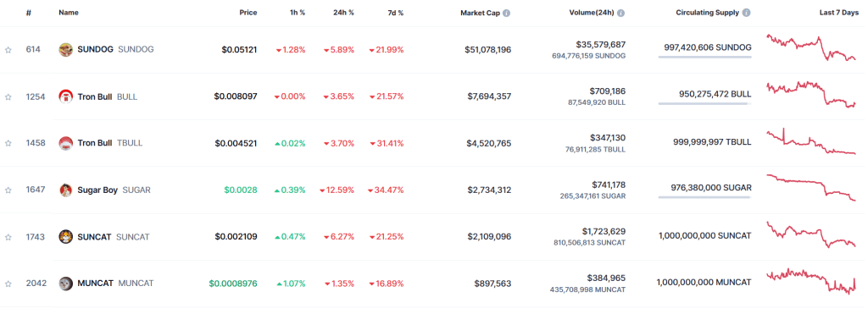Viewport: 868px width, 314px height.
Task: Click the Sugar Boy coin logo
Action: pyautogui.click(x=66, y=190)
